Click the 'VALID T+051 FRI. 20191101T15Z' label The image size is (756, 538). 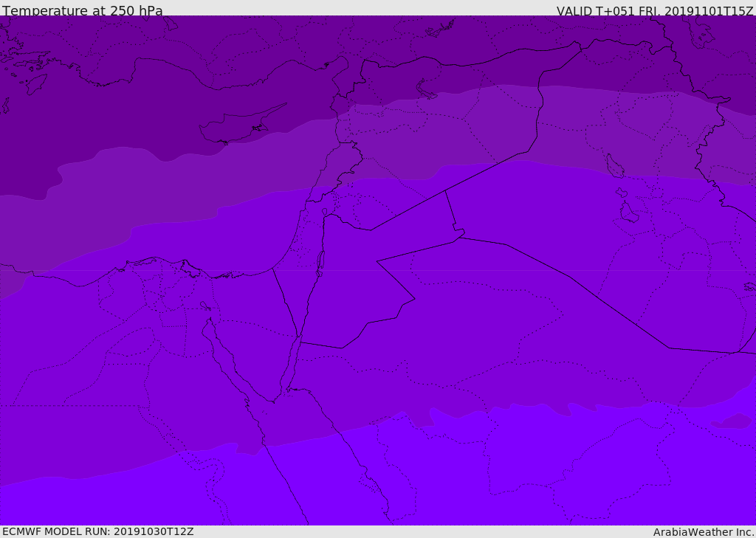(655, 11)
